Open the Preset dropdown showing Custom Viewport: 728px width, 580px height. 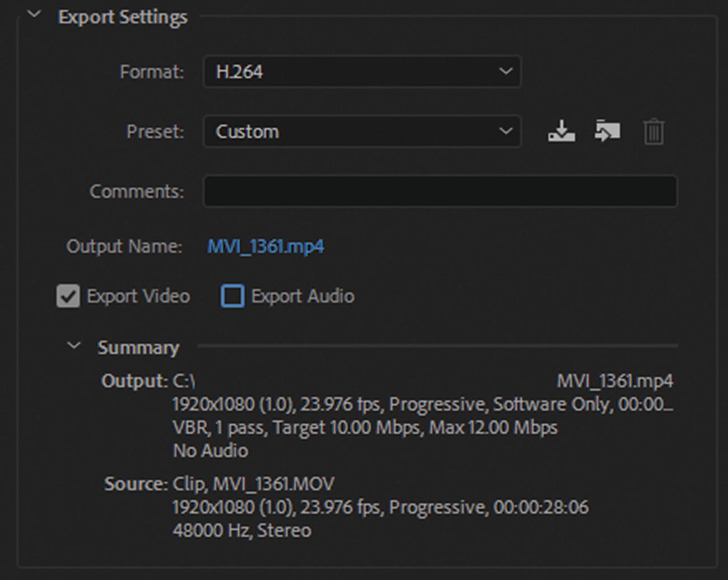[x=362, y=132]
